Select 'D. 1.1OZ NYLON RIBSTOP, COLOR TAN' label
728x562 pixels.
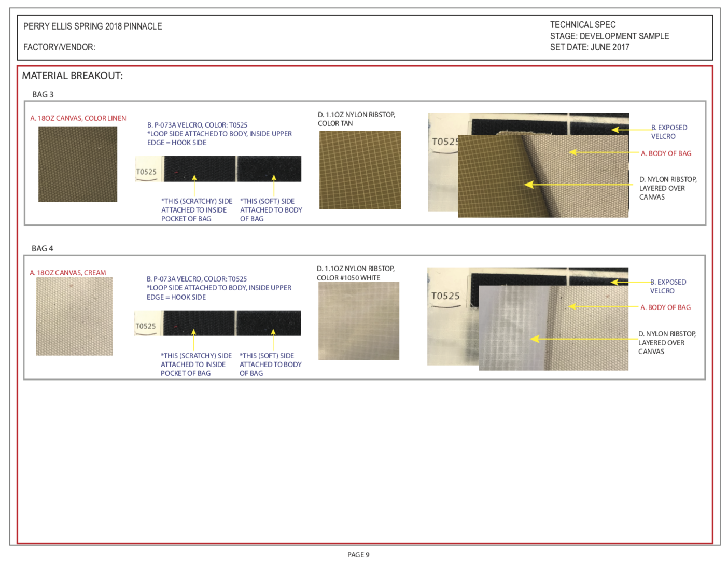pyautogui.click(x=357, y=119)
